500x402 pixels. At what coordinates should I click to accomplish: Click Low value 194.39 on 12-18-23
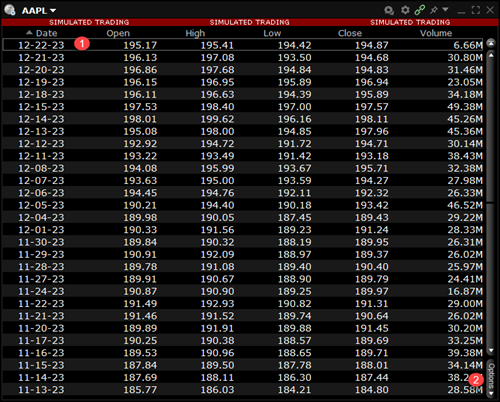[x=295, y=95]
